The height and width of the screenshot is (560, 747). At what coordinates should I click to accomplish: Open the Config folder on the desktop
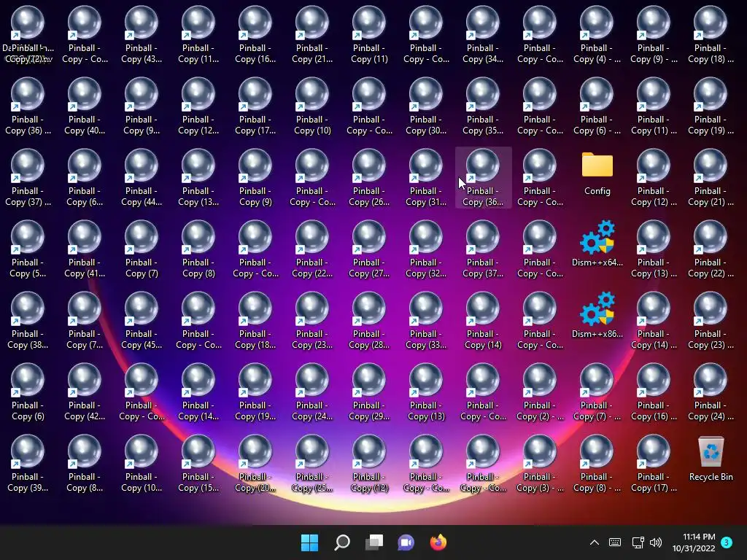tap(597, 174)
